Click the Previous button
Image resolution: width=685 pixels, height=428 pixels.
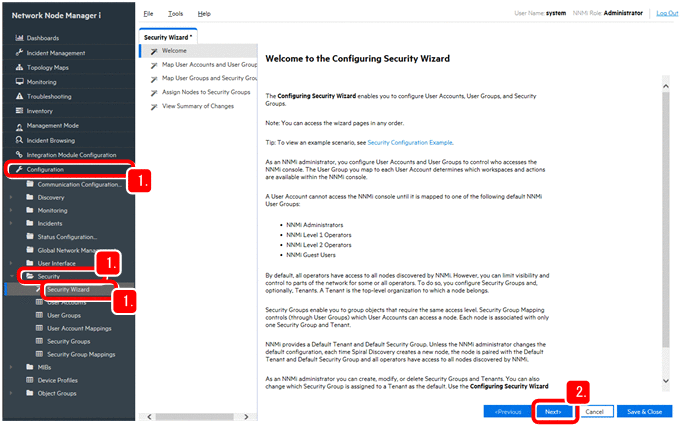click(x=508, y=411)
